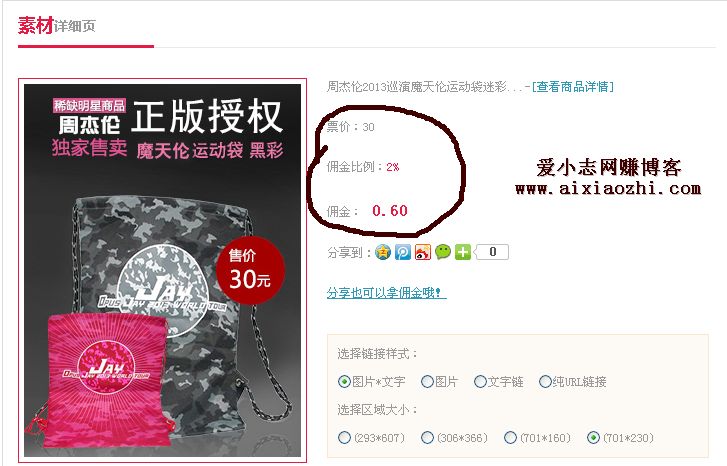The height and width of the screenshot is (466, 727).
Task: Click the red 售价 30元 price badge
Action: click(250, 270)
